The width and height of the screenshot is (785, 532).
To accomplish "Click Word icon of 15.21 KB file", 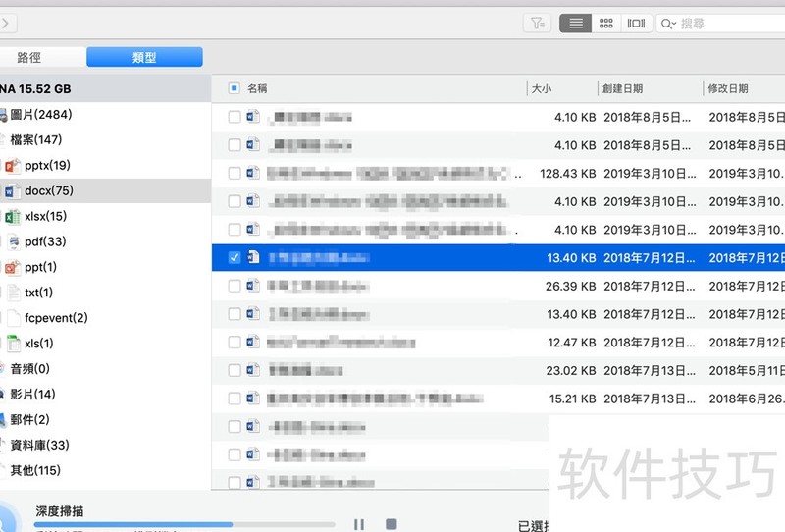I will (253, 399).
